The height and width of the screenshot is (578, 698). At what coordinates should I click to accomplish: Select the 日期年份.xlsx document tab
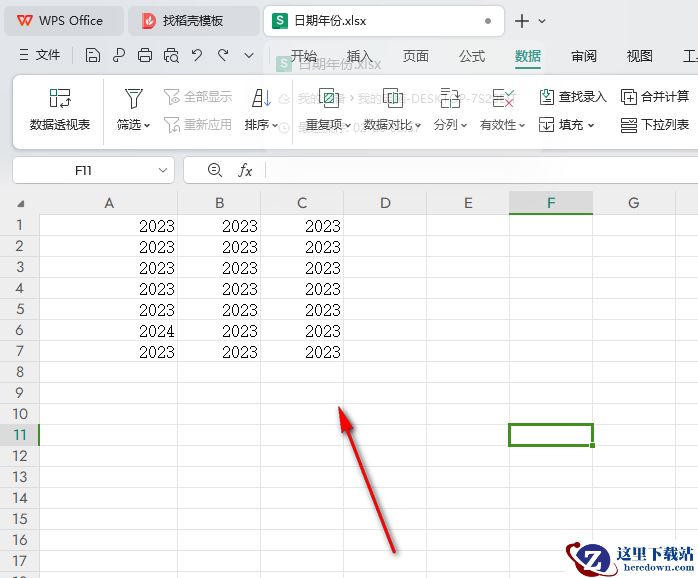point(383,21)
